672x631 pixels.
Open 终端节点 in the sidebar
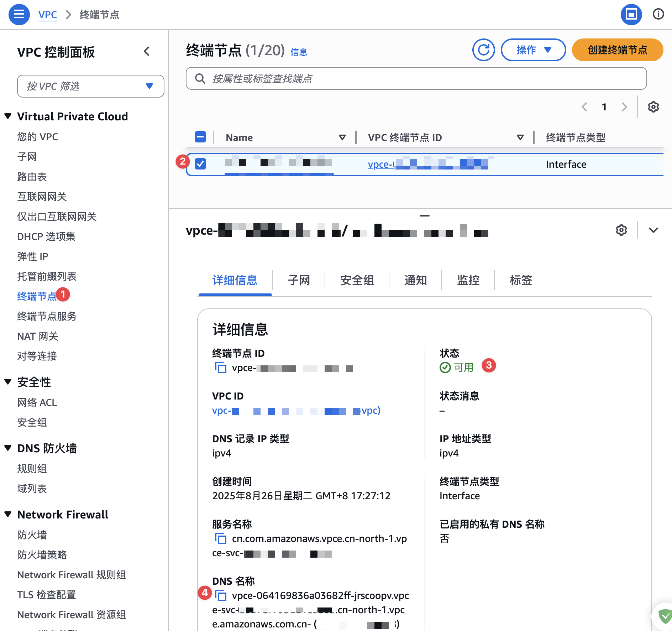[37, 296]
